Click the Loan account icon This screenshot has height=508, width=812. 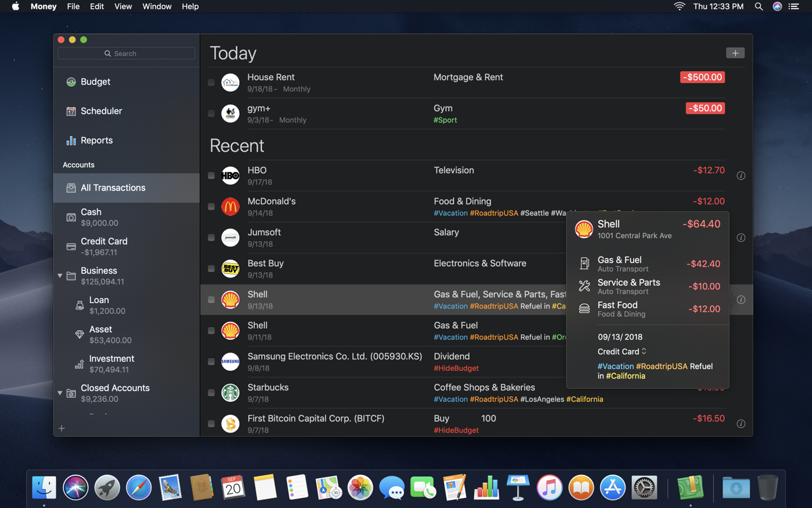[79, 305]
